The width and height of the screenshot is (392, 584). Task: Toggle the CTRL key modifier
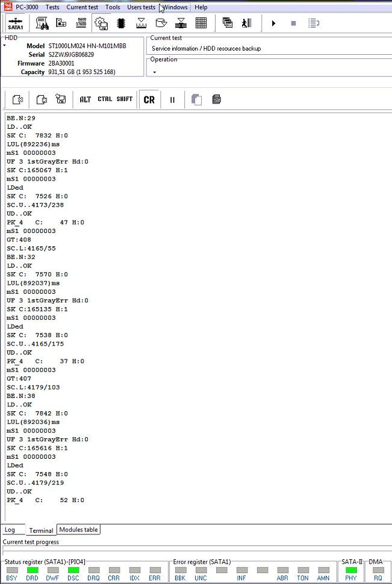[x=105, y=100]
